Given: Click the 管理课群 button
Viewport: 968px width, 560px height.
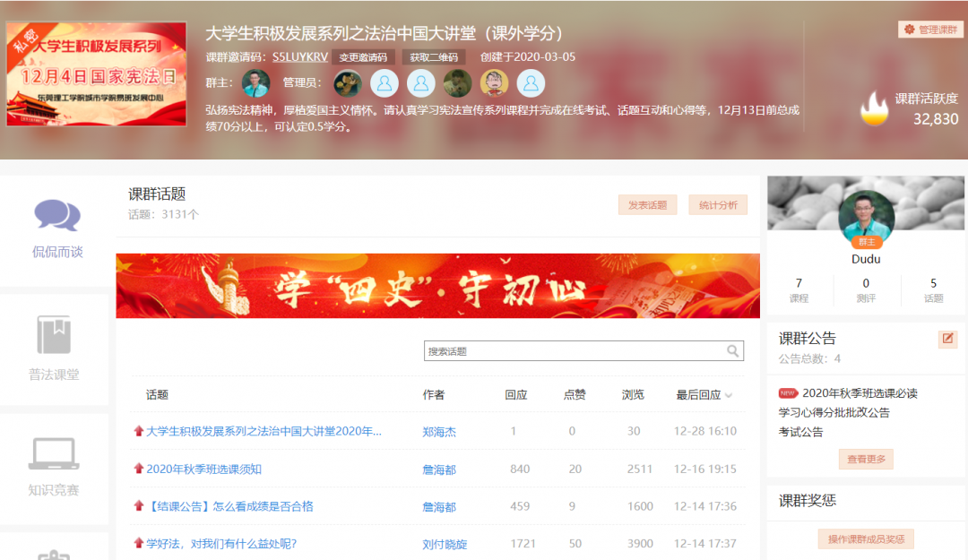Looking at the screenshot, I should [x=930, y=30].
